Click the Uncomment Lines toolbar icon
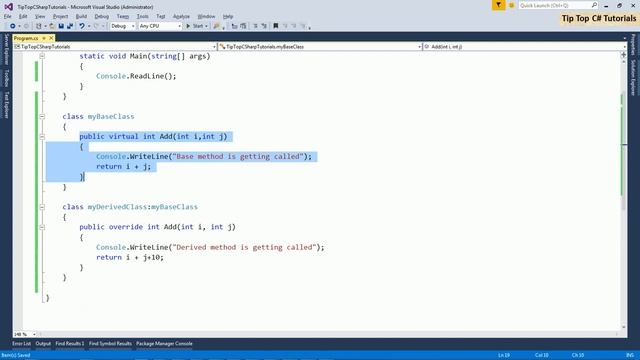This screenshot has width=640, height=360. pos(264,26)
